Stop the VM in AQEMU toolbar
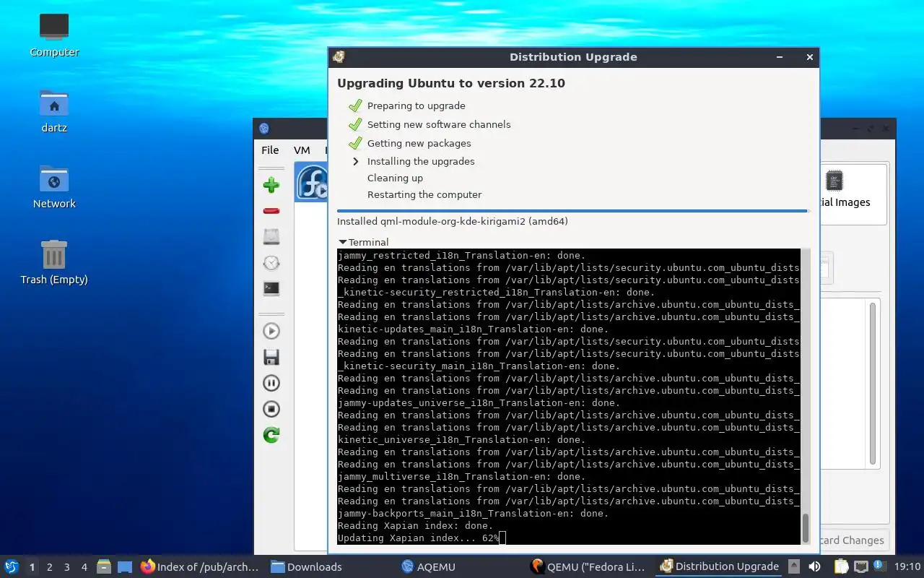Image resolution: width=924 pixels, height=578 pixels. point(271,409)
